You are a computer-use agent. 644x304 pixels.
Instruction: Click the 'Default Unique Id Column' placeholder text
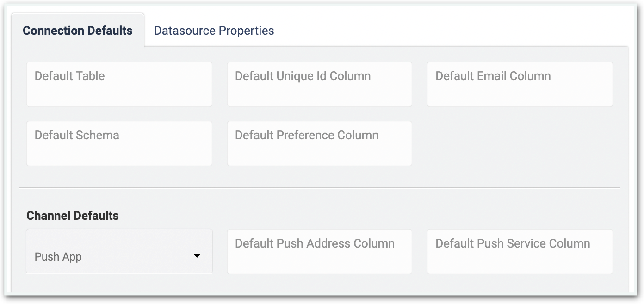[x=303, y=76]
